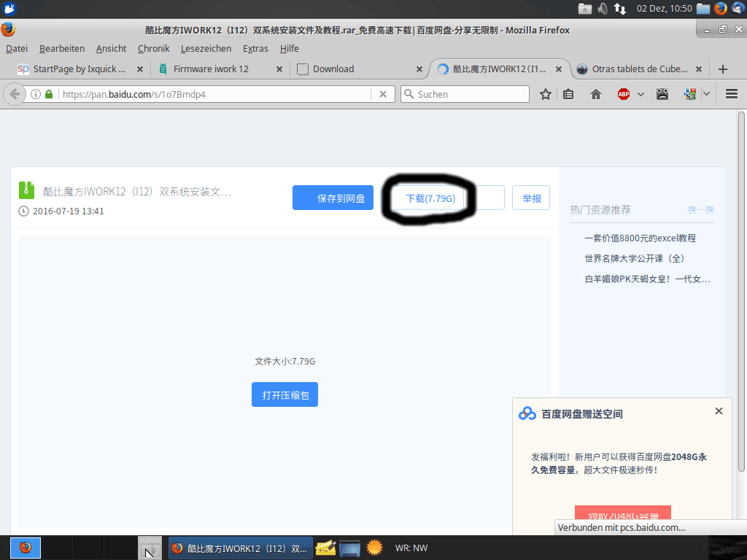Go back with the back arrow
747x560 pixels.
(x=15, y=94)
